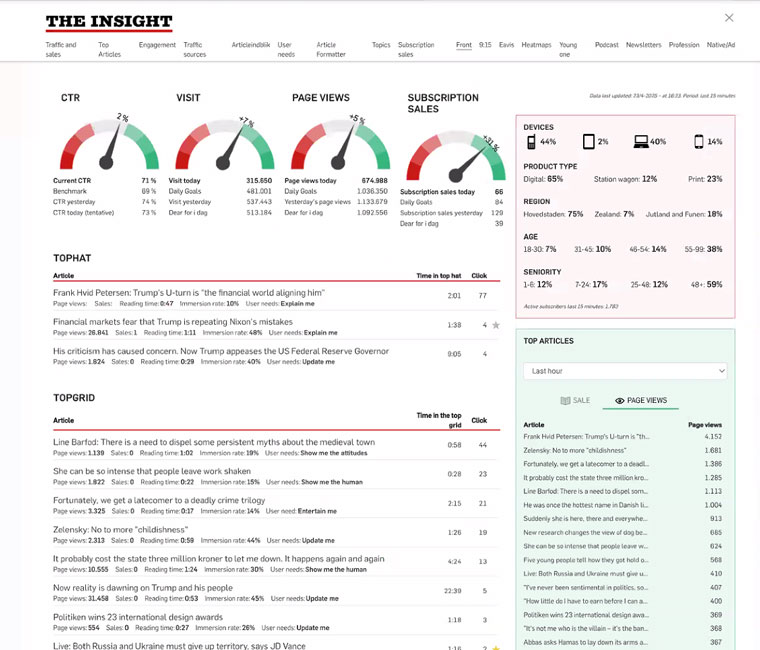Image resolution: width=760 pixels, height=650 pixels.
Task: Open the Young one menu item
Action: (568, 49)
